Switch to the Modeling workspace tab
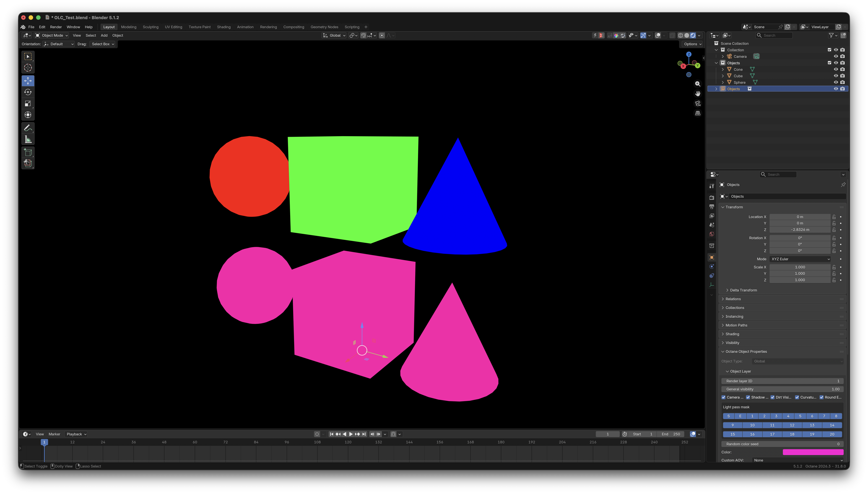 click(129, 27)
